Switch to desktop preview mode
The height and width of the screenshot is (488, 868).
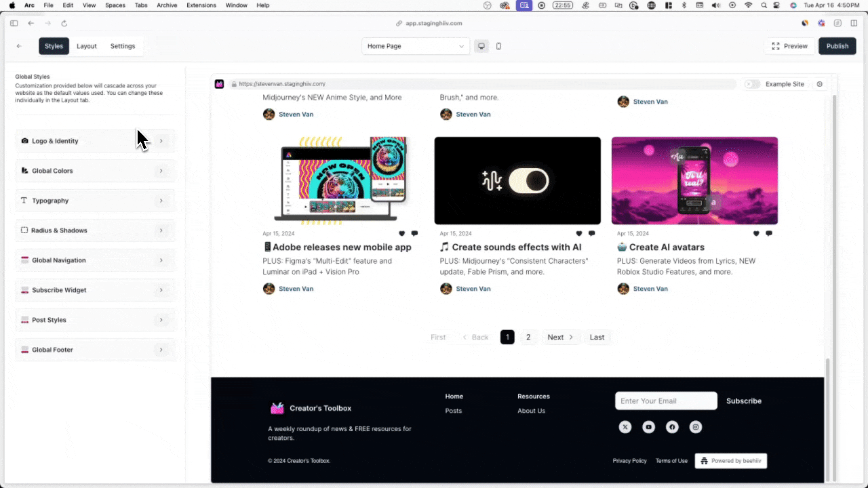[481, 46]
